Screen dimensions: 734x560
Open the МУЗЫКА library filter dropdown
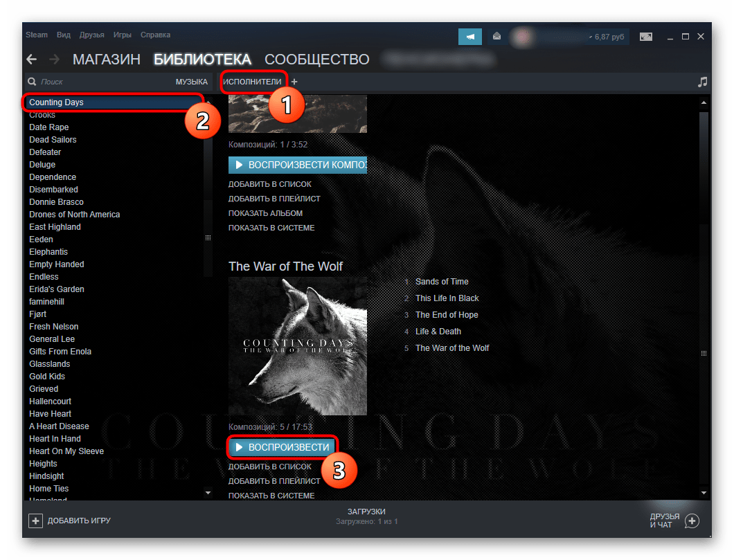point(191,82)
